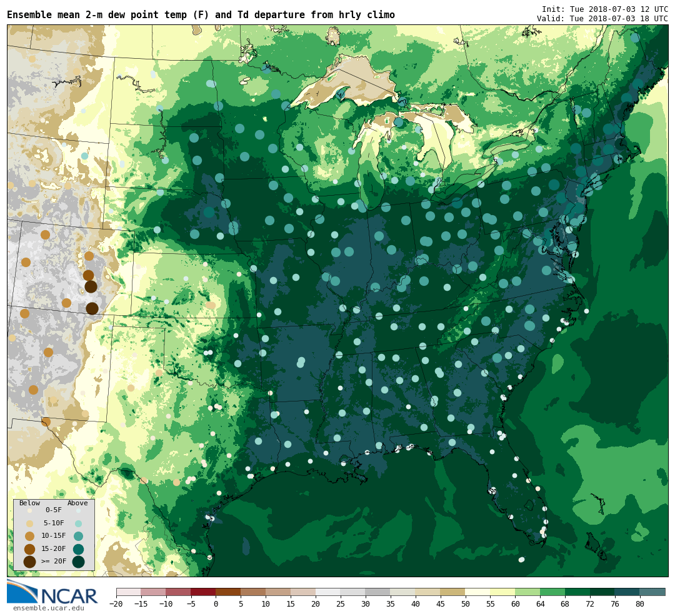Click the dark teal swatch between 76 and 80
Screen dimensions: 675x616
coord(627,592)
